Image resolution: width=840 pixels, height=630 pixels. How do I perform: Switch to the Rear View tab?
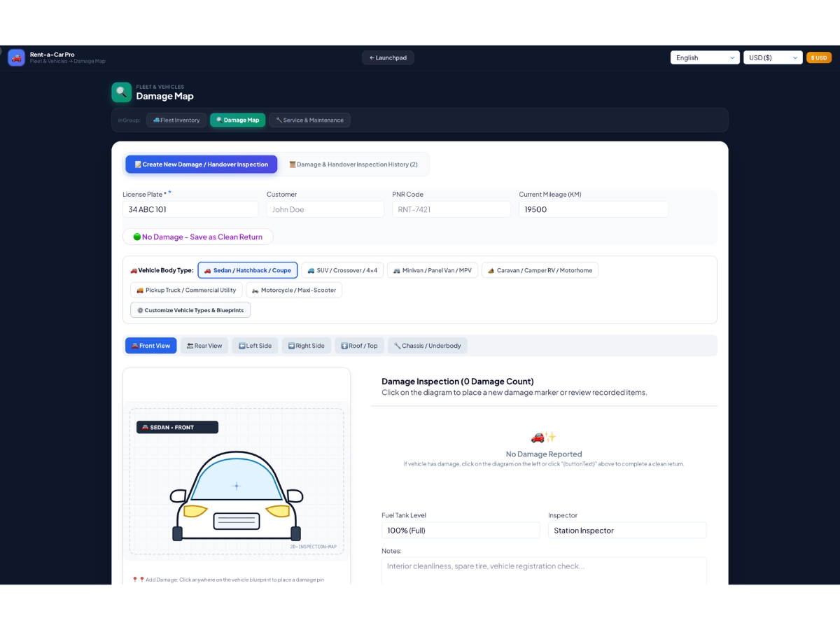[204, 346]
